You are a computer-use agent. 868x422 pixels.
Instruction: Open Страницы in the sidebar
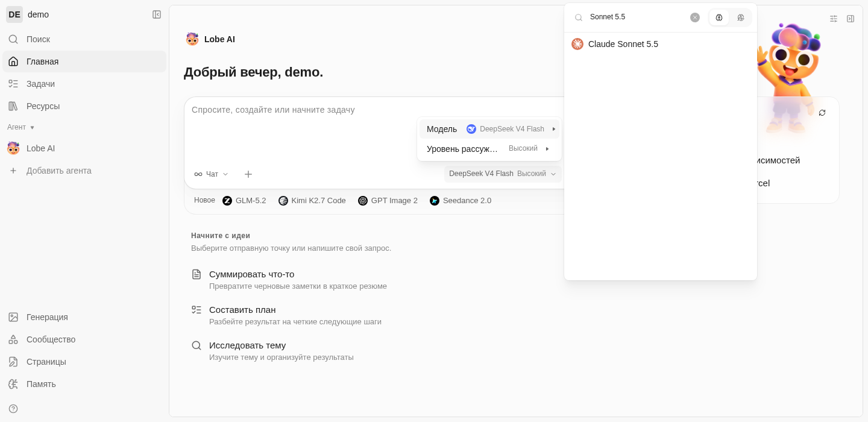pyautogui.click(x=84, y=362)
